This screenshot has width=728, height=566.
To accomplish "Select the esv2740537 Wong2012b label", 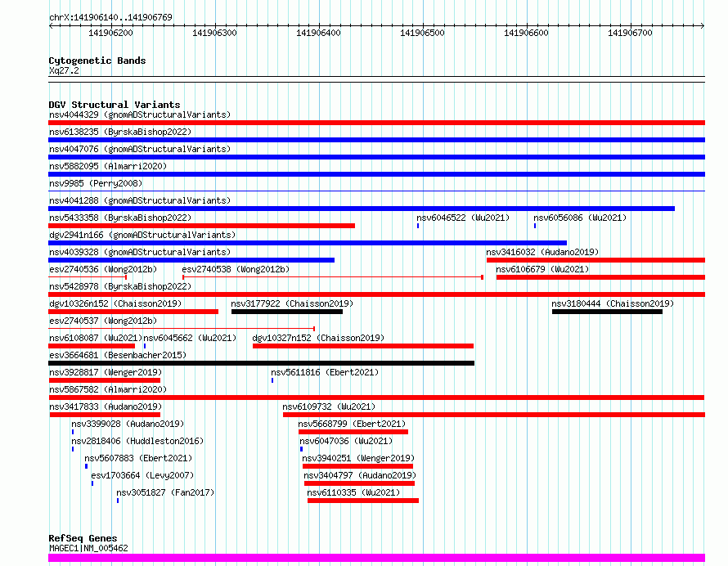I will click(x=103, y=321).
